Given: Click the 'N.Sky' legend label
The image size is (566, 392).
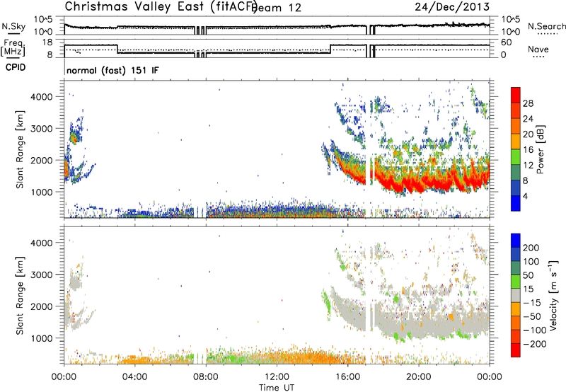Looking at the screenshot, I should [13, 26].
